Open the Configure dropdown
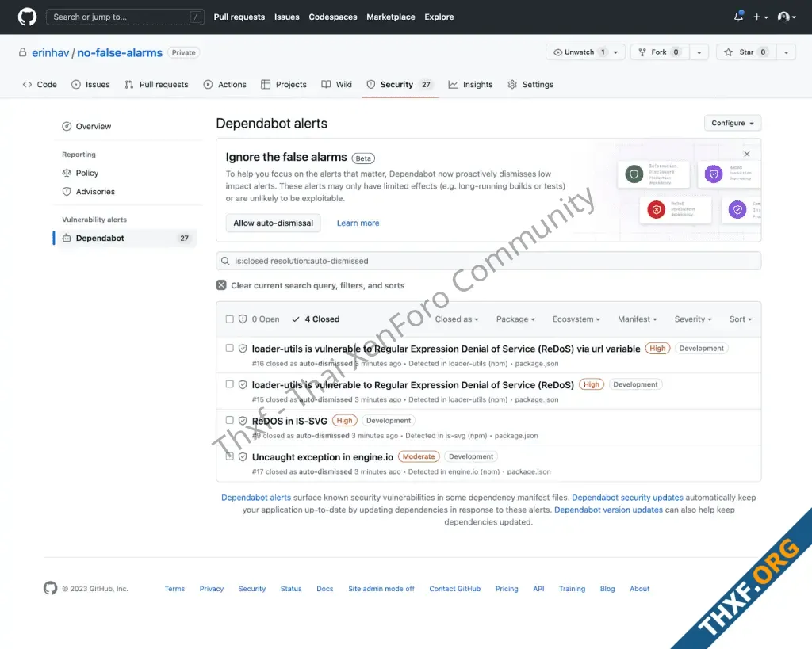The image size is (812, 649). pyautogui.click(x=732, y=123)
